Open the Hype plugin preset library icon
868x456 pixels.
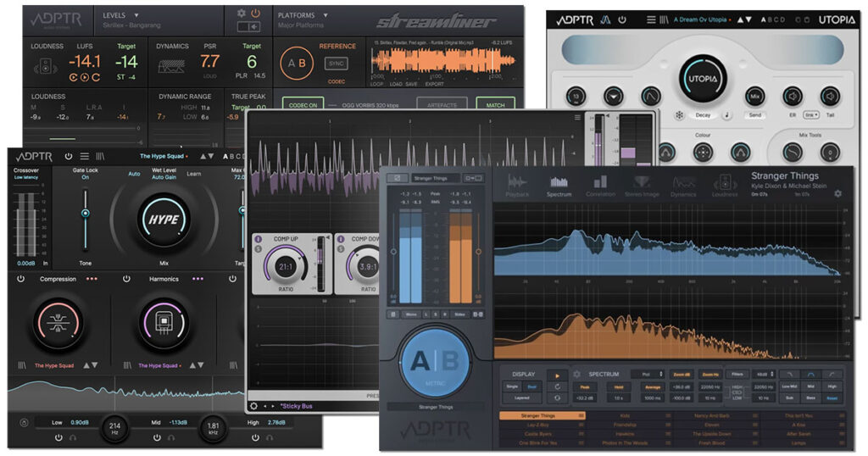pyautogui.click(x=100, y=157)
